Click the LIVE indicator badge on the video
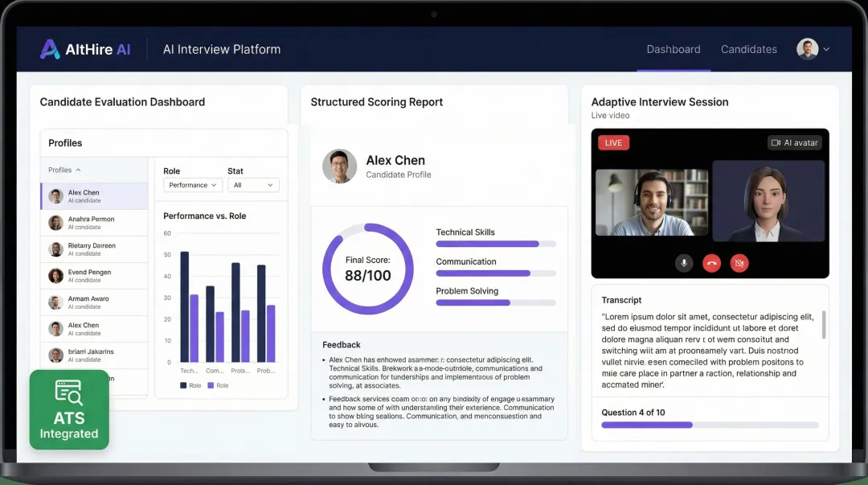Screen dimensions: 868x485 pos(612,142)
